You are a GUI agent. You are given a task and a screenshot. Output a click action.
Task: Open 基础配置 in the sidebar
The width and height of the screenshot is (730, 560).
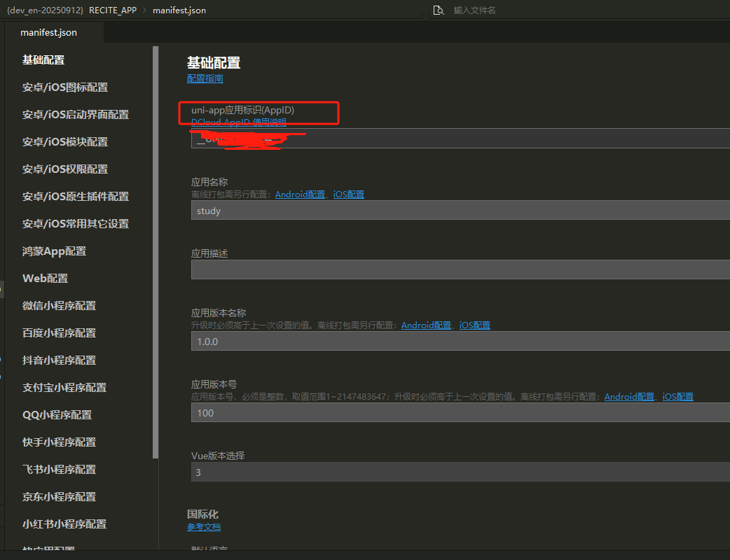click(43, 60)
